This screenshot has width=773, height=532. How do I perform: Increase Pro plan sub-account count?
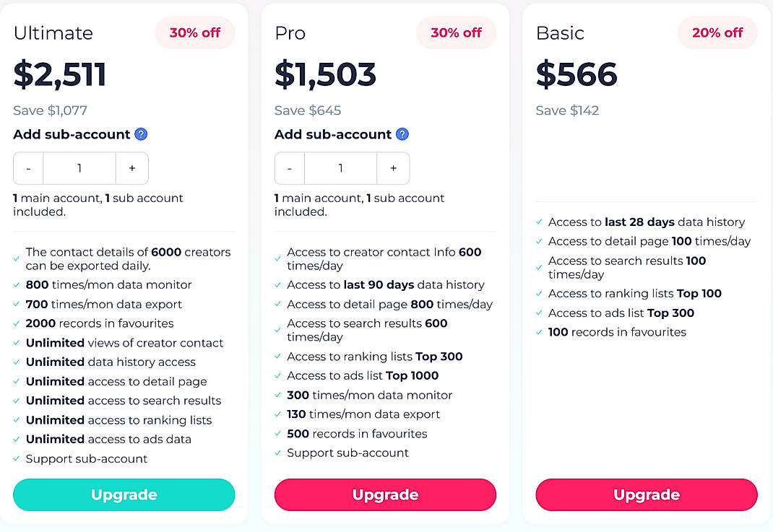coord(393,168)
